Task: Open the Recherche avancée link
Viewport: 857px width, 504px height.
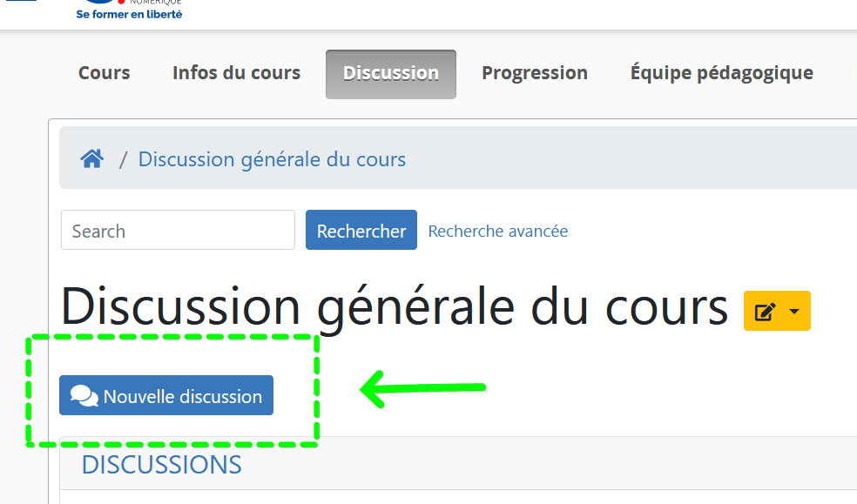Action: point(497,231)
